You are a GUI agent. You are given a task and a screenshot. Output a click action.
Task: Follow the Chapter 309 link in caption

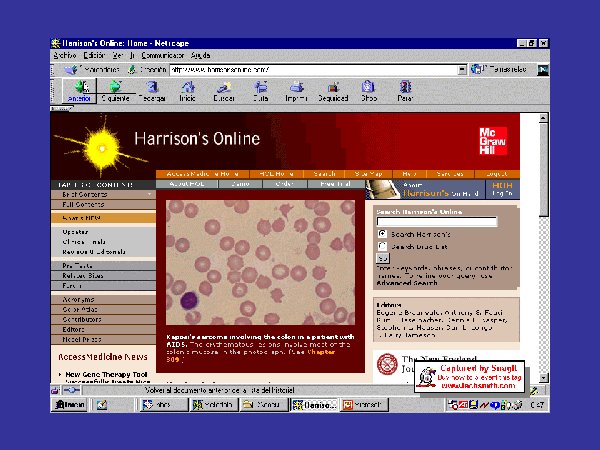[250, 355]
